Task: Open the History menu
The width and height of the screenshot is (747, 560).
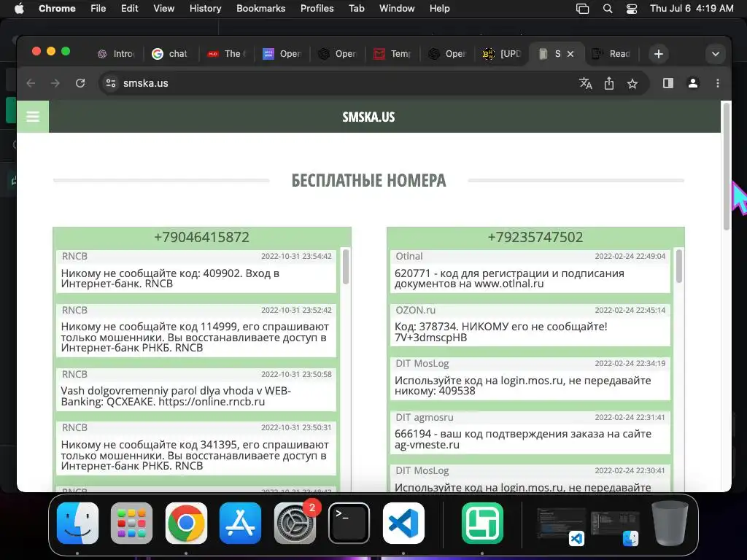Action: (205, 9)
